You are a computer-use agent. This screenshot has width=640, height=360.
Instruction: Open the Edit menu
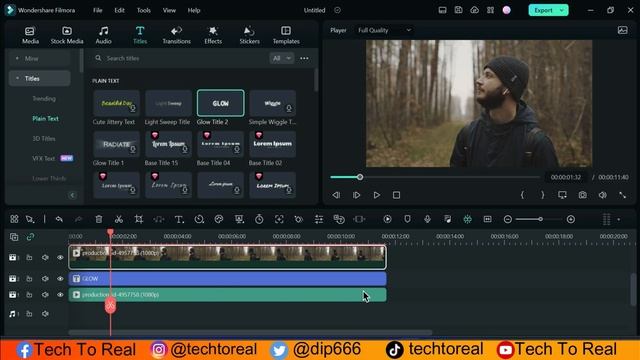119,10
